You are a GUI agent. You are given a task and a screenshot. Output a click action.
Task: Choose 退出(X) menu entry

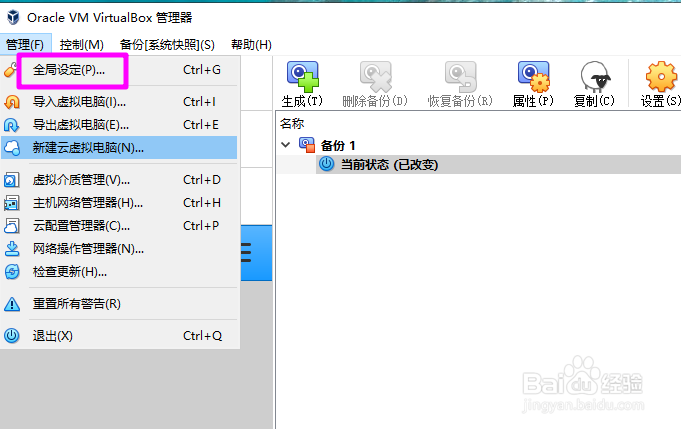119,336
